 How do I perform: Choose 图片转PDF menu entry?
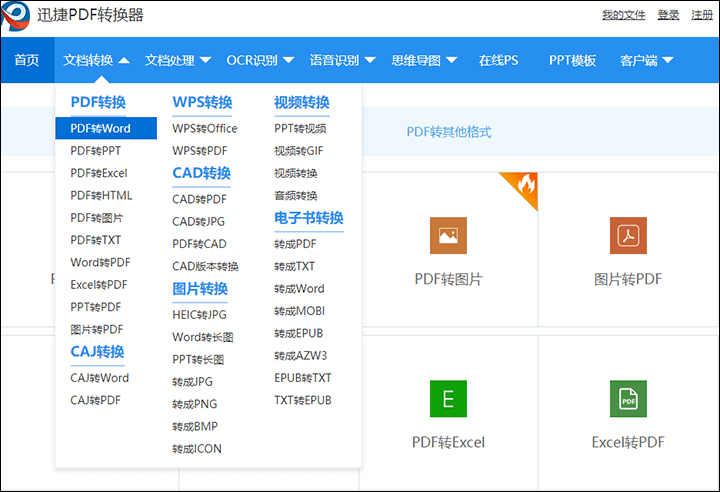(96, 329)
